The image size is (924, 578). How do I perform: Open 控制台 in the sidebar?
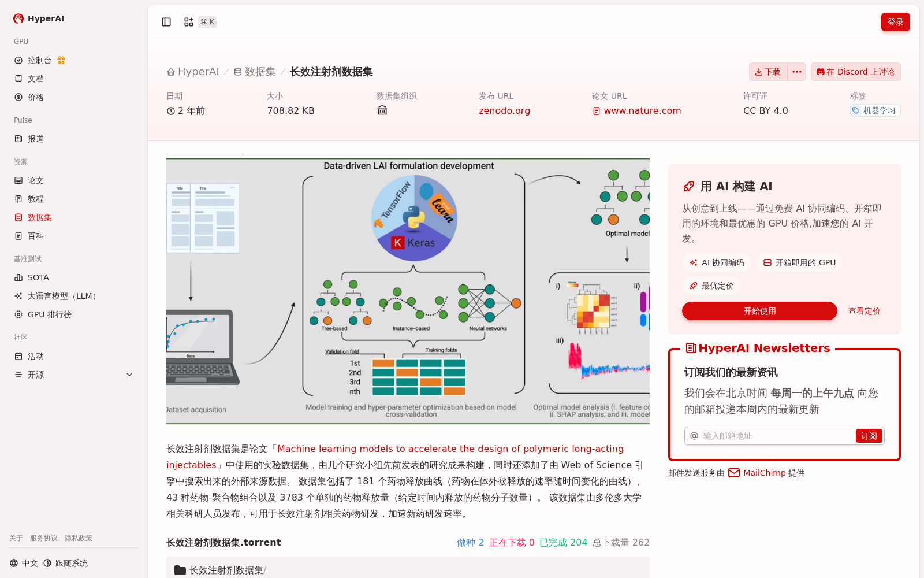tap(39, 60)
